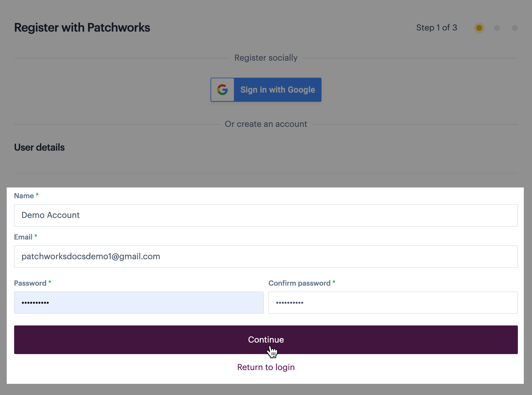Focus the Name input field

266,215
